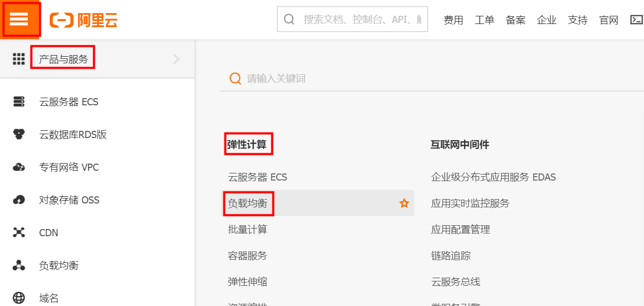Open 应用实时监控服务
Viewport: 644px width, 306px height.
(x=470, y=203)
